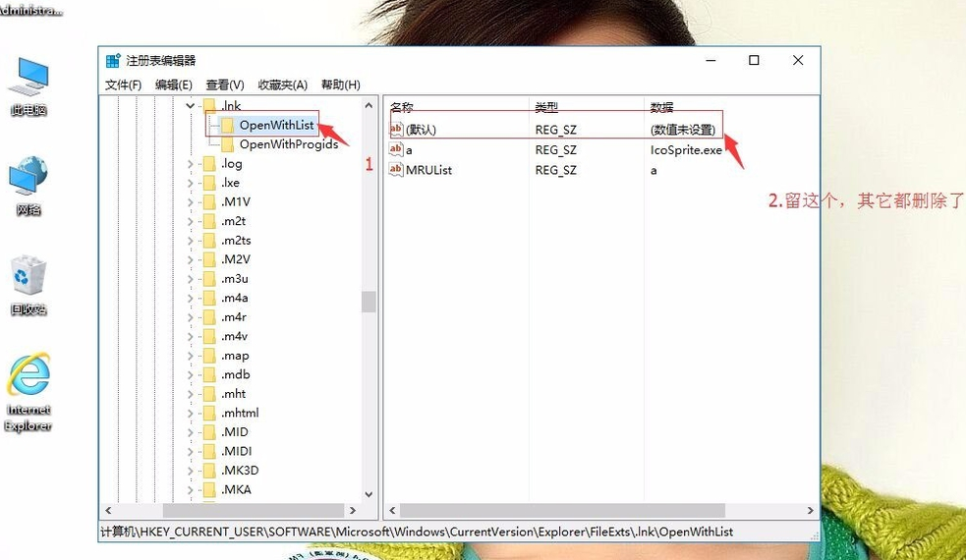The width and height of the screenshot is (966, 560).
Task: Click the registry path in status bar
Action: (x=417, y=532)
